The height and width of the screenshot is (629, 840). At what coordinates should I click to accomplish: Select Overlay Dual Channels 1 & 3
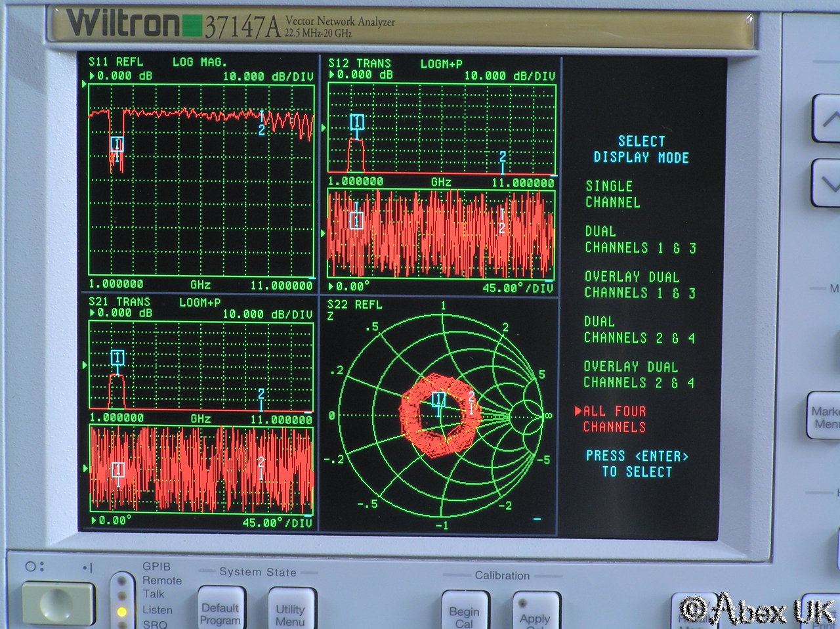coord(640,285)
